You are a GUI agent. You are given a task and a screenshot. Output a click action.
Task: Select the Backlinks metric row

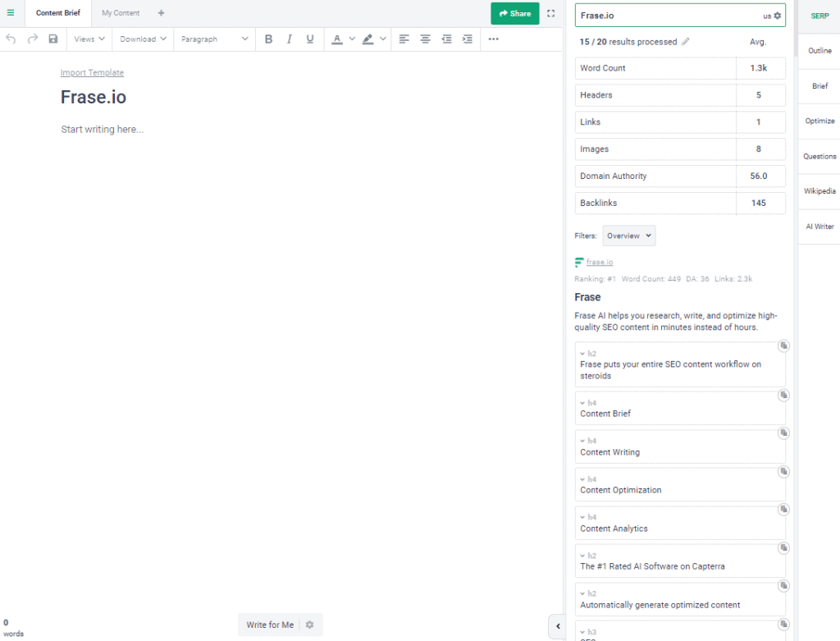point(680,203)
